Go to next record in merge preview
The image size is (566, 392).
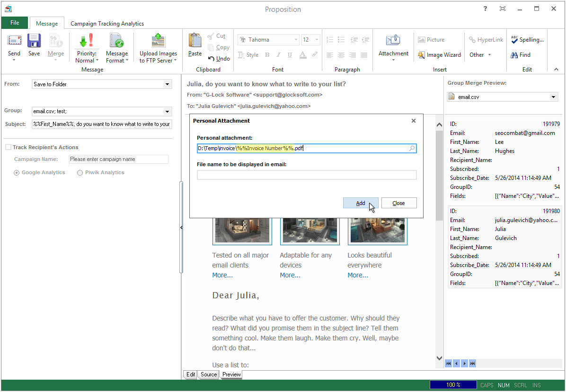click(465, 364)
